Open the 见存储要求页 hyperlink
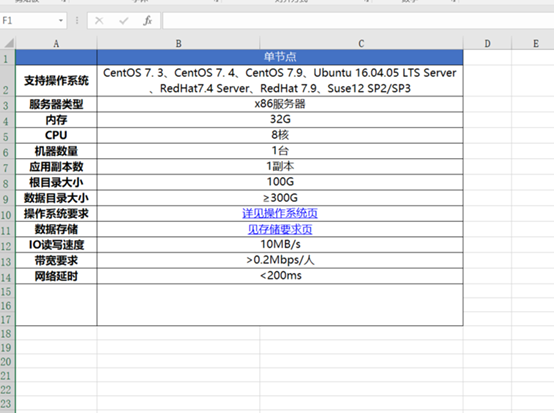554x413 pixels. click(280, 229)
